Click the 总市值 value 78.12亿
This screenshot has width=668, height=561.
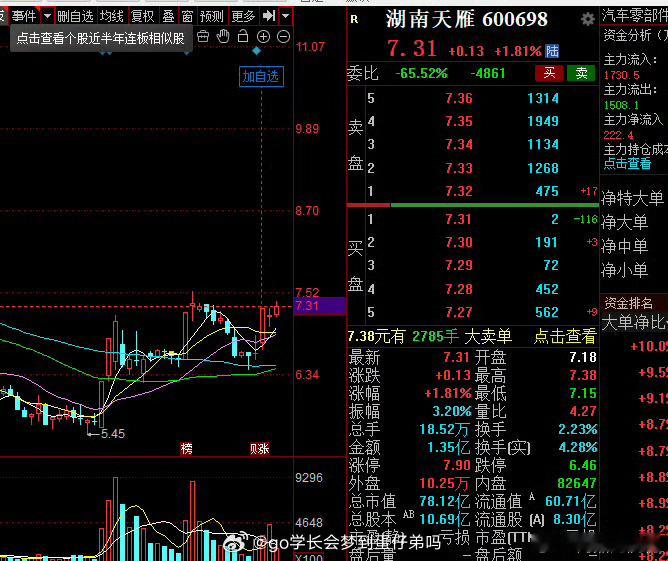(444, 501)
